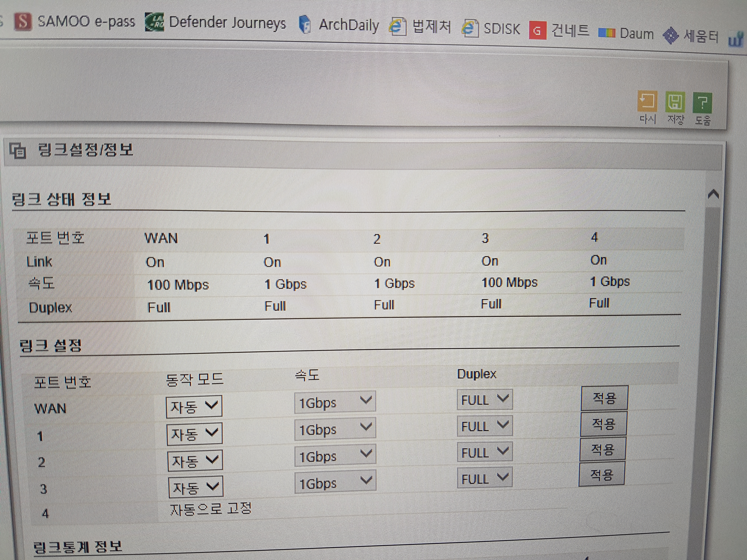This screenshot has width=747, height=560.
Task: Open the Daum bookmark
Action: pyautogui.click(x=626, y=33)
